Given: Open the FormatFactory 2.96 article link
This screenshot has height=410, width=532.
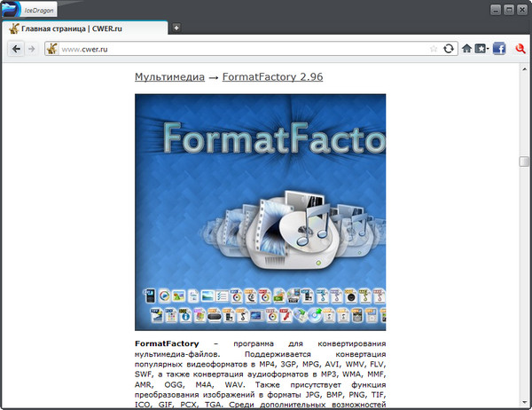Looking at the screenshot, I should (272, 77).
